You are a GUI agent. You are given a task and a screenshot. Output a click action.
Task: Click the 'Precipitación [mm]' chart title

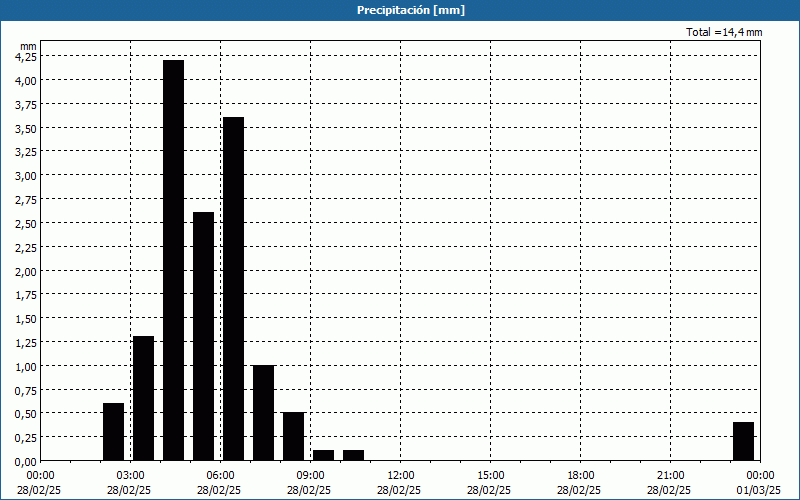(411, 10)
